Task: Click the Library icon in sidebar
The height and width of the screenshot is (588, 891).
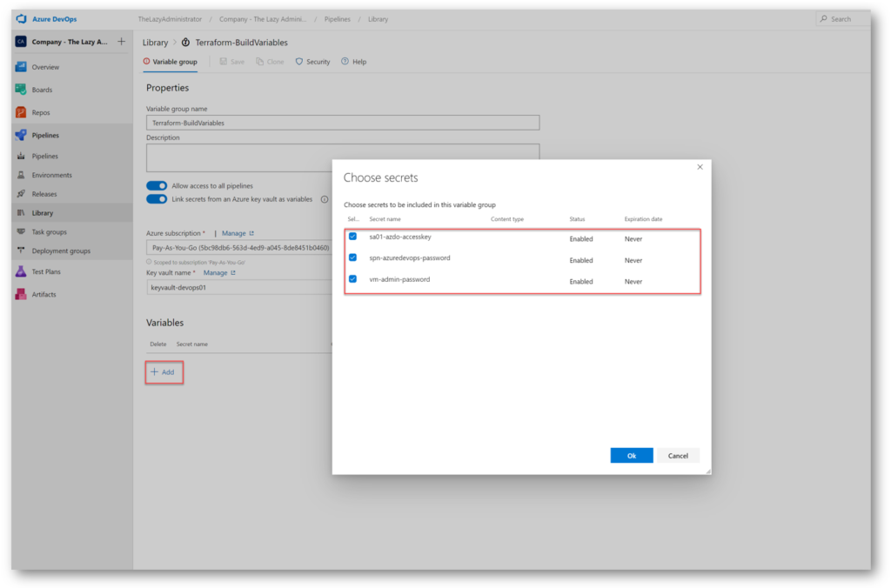Action: click(x=21, y=213)
